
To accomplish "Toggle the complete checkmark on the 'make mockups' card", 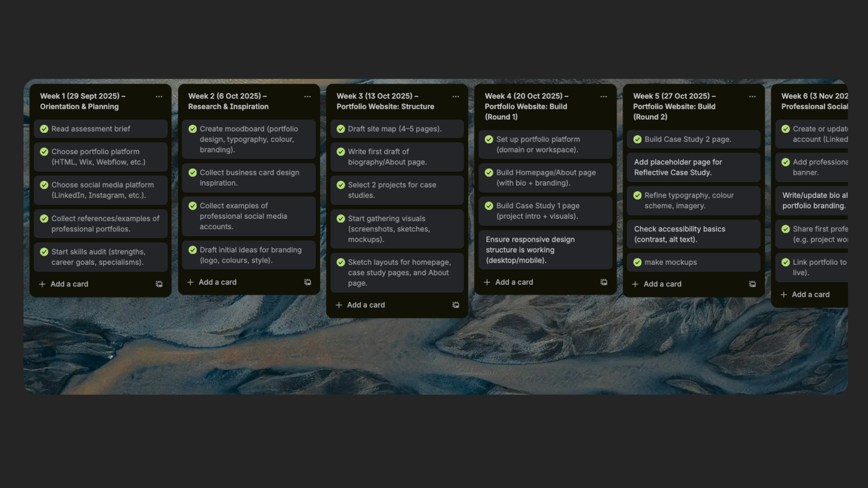I will tap(637, 262).
